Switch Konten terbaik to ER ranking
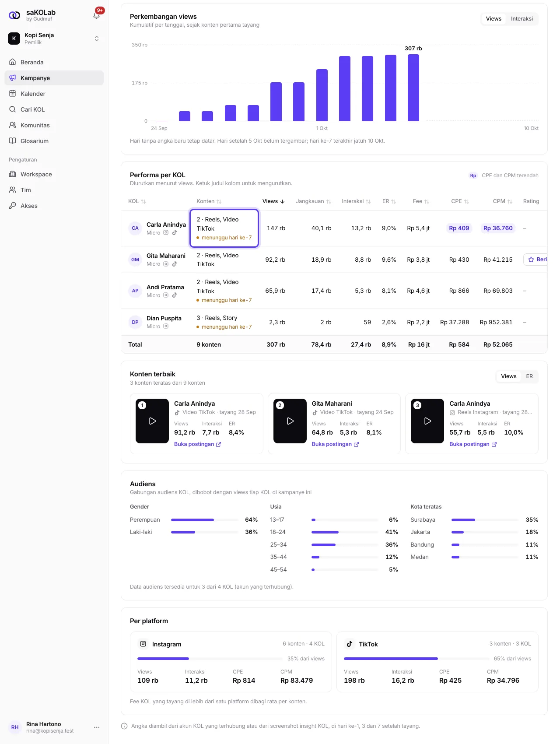This screenshot has width=560, height=744. tap(529, 376)
